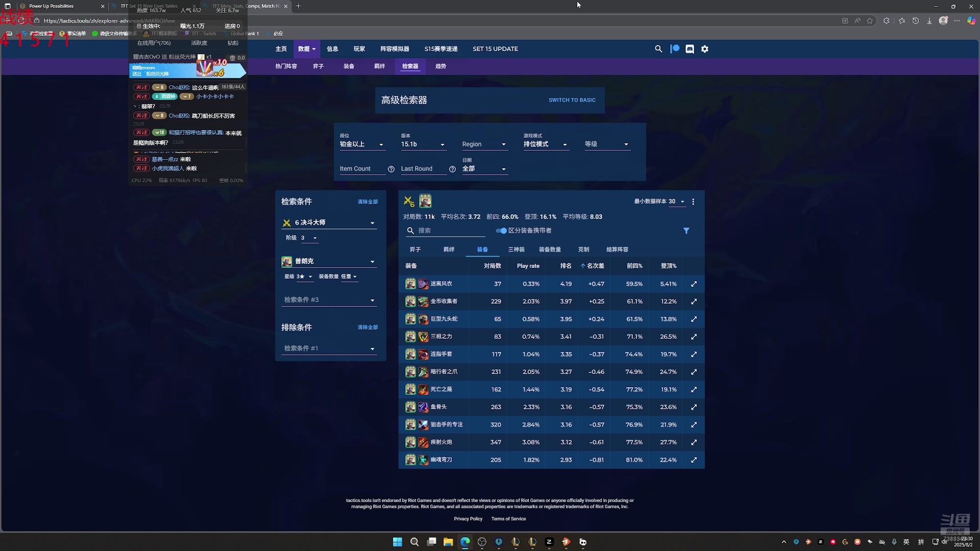Open the 排除条件 检索条件 #1 dropdown
The width and height of the screenshot is (980, 551).
(329, 348)
